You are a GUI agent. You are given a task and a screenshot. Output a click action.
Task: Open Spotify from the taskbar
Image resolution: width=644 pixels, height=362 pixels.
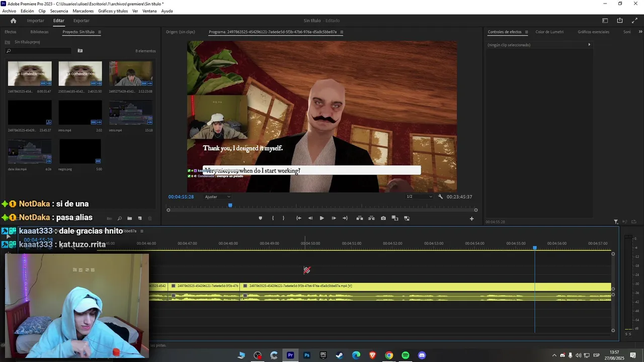coord(406,355)
